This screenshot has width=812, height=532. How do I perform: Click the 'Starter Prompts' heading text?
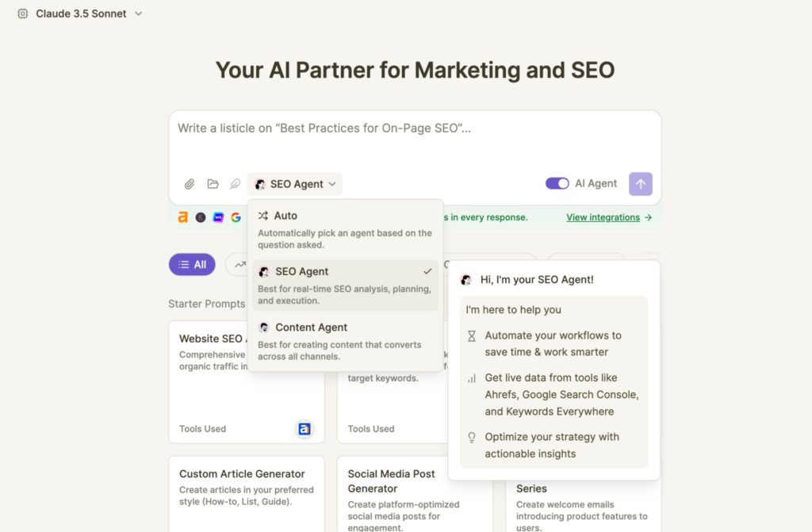pyautogui.click(x=207, y=304)
